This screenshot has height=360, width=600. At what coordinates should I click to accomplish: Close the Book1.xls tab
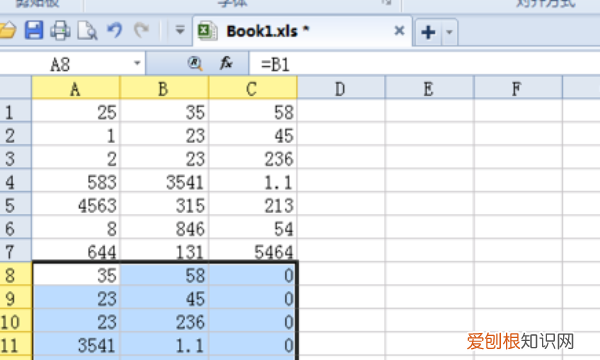399,30
